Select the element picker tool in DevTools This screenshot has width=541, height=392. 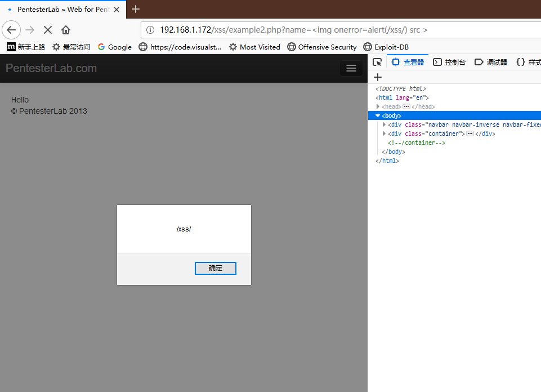coord(377,62)
